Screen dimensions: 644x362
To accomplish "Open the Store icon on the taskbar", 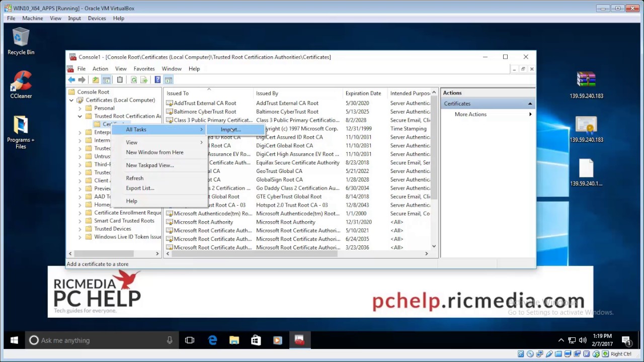I will 256,340.
